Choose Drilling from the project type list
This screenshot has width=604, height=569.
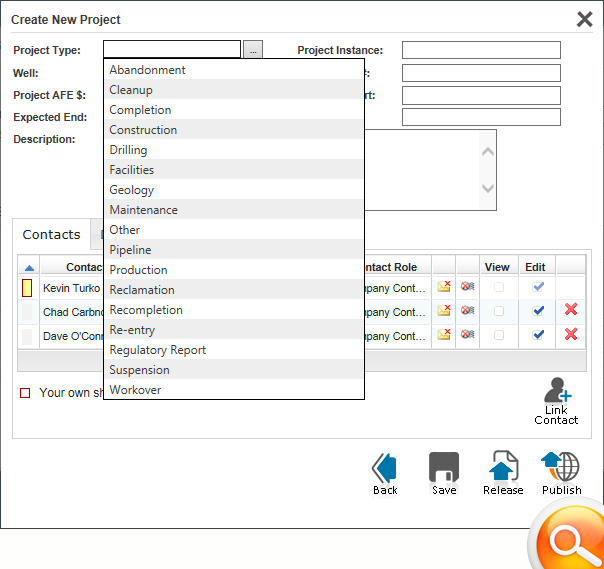128,150
